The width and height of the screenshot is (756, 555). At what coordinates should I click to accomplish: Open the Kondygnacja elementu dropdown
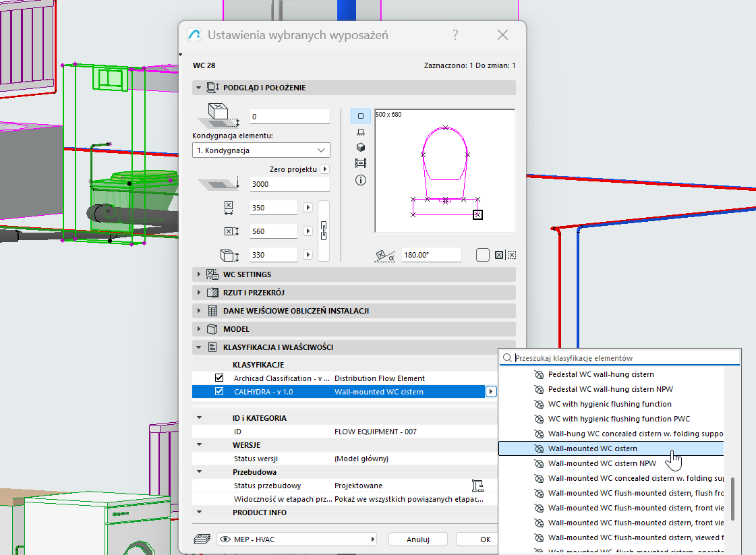coord(261,150)
